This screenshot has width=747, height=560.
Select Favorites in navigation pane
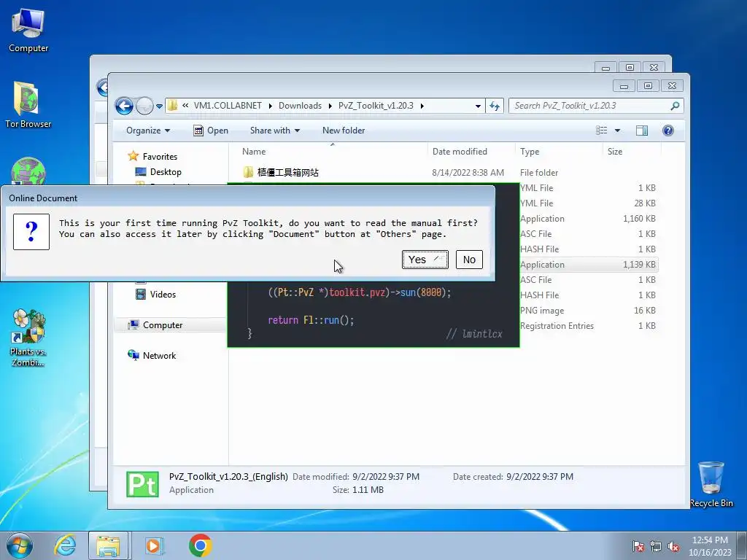[160, 156]
